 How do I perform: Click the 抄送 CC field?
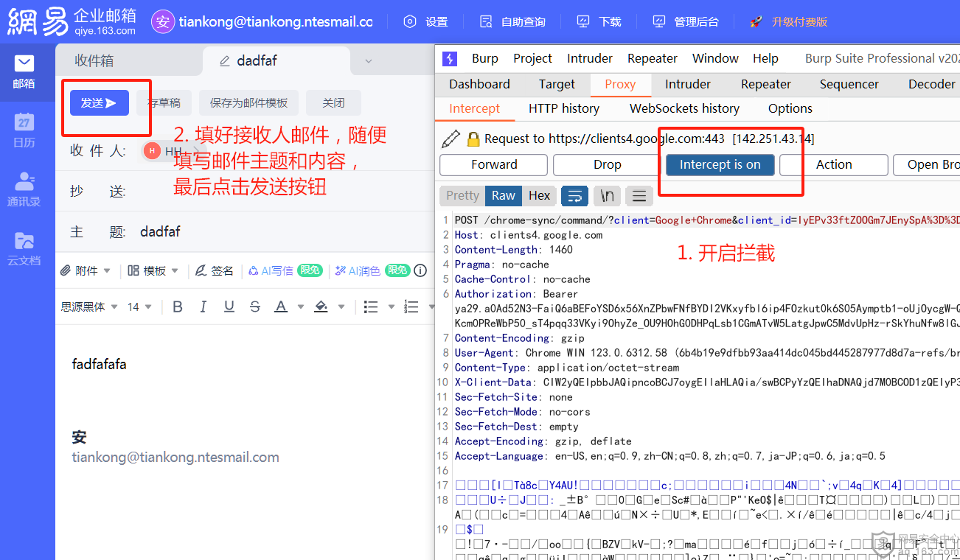245,192
